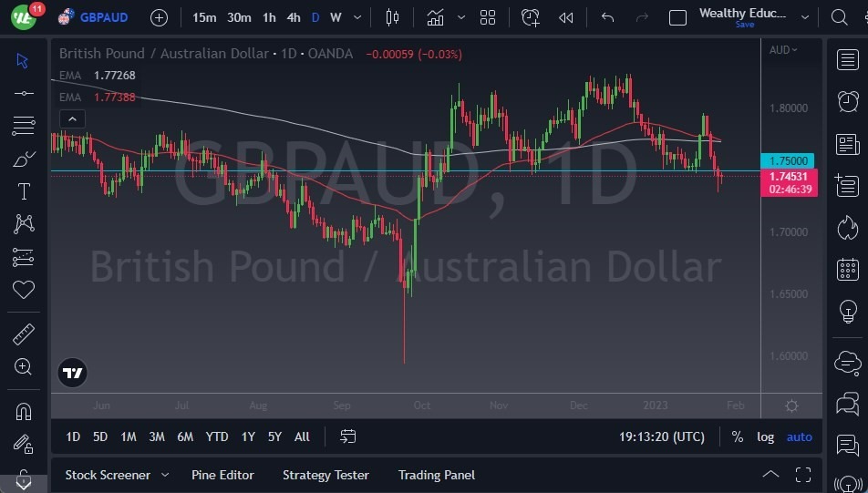Collapse the indicator legend arrow
The image size is (868, 493).
click(73, 118)
